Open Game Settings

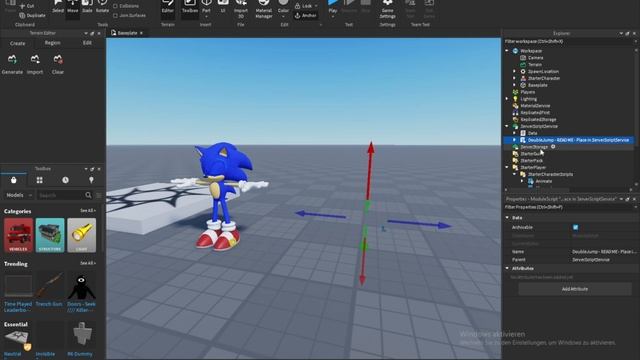[x=387, y=9]
